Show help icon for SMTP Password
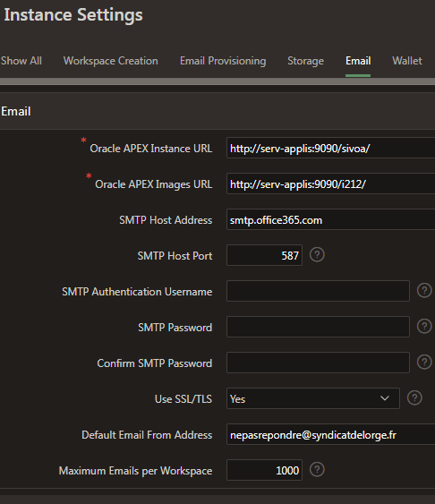Viewport: 435px width, 504px height. point(424,326)
